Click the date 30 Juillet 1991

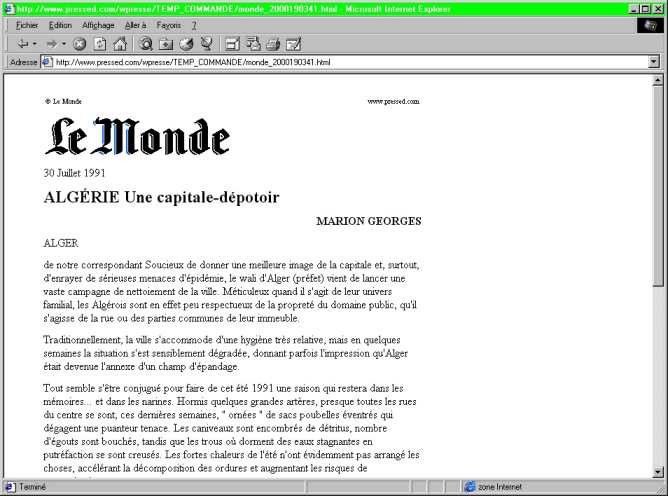coord(74,173)
